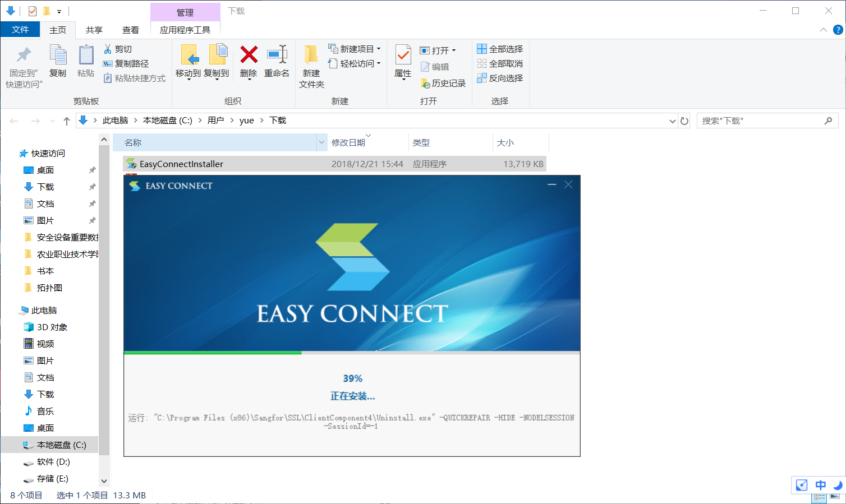Click Paste shortcut (粘贴快捷方式)

pyautogui.click(x=135, y=78)
